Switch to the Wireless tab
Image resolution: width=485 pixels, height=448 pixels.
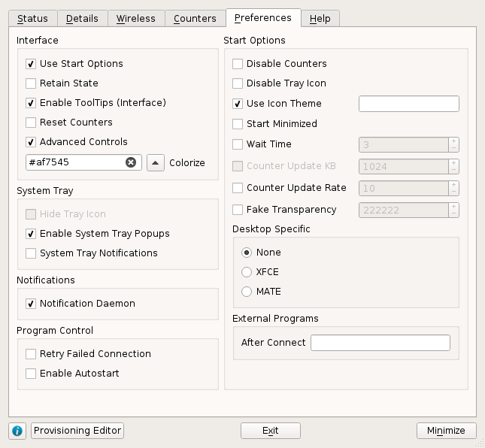tap(135, 19)
